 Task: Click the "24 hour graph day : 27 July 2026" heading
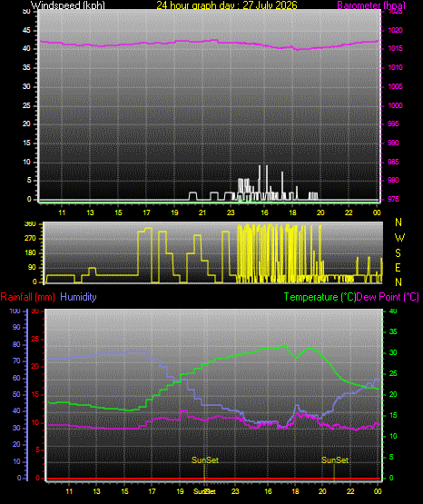click(227, 5)
